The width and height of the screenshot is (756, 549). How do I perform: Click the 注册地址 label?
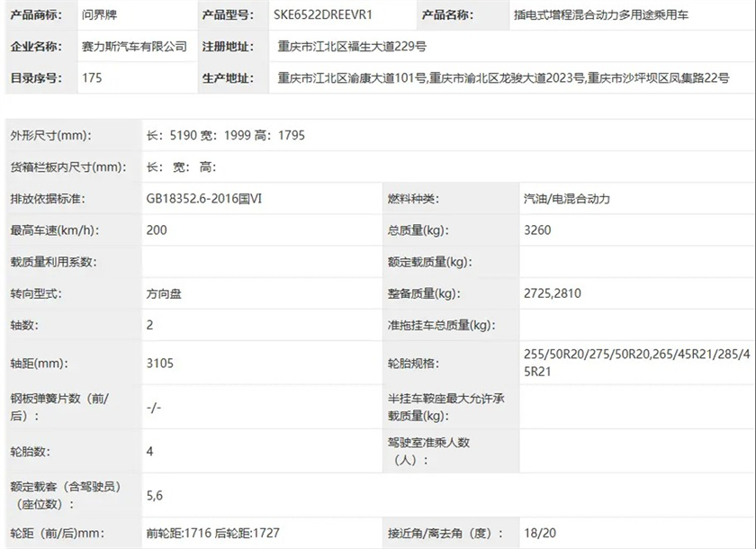228,46
